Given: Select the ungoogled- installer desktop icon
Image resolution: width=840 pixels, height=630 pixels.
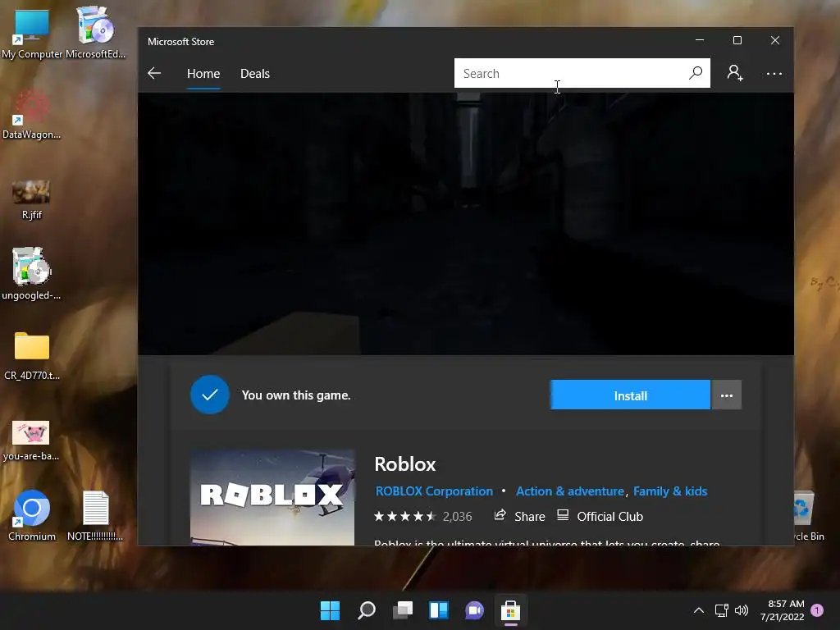Looking at the screenshot, I should [x=32, y=273].
